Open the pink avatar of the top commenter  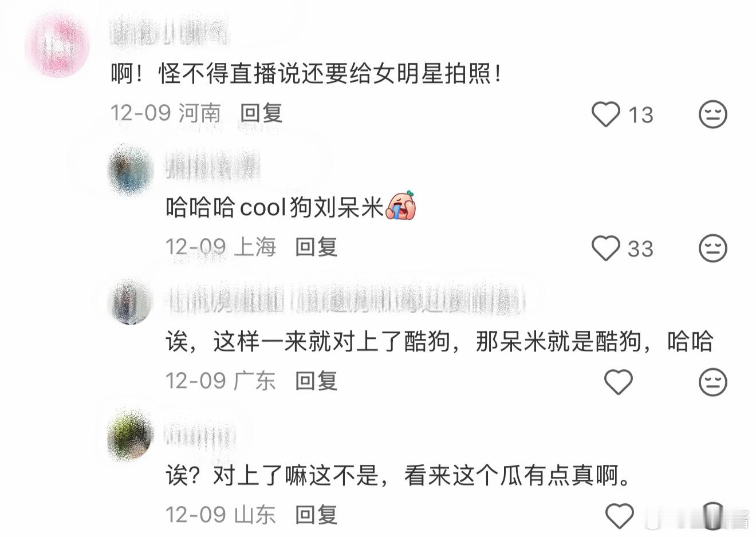click(x=57, y=45)
